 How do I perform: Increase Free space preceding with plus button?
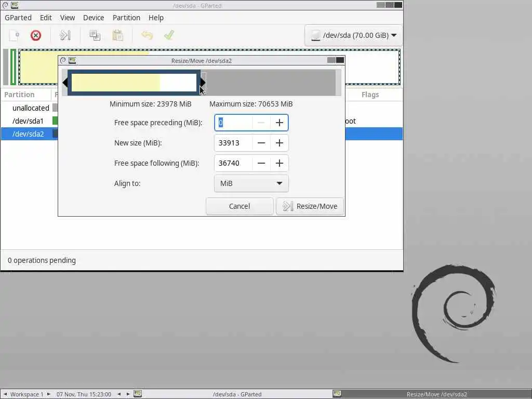pos(279,123)
